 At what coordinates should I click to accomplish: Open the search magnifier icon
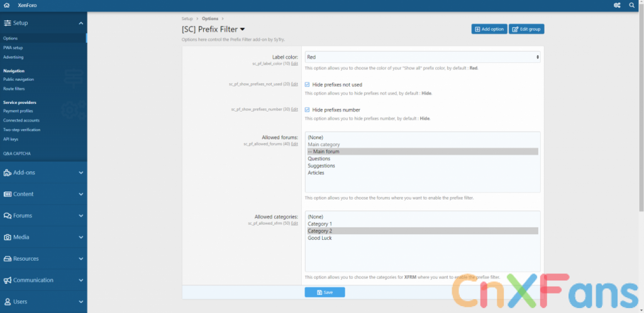tap(631, 5)
